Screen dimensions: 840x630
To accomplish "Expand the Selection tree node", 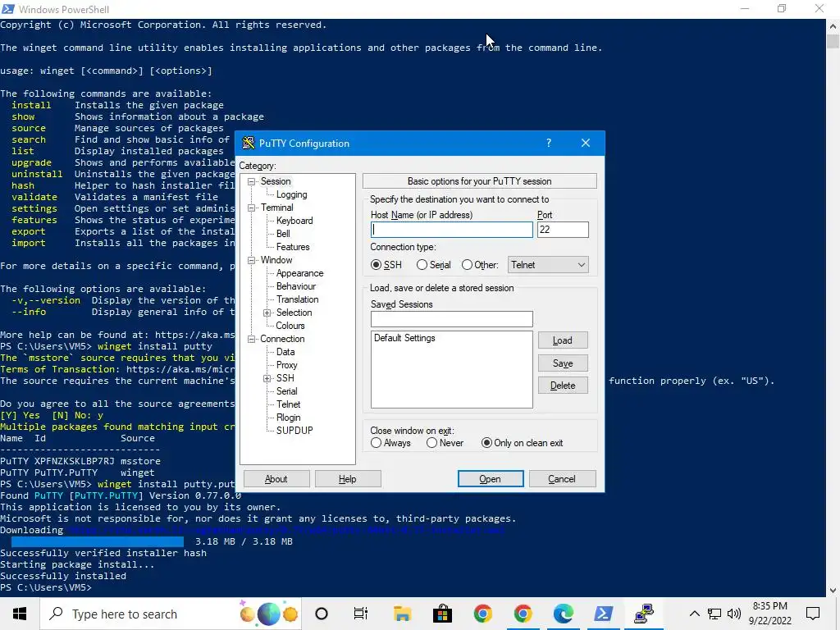I will (x=267, y=313).
